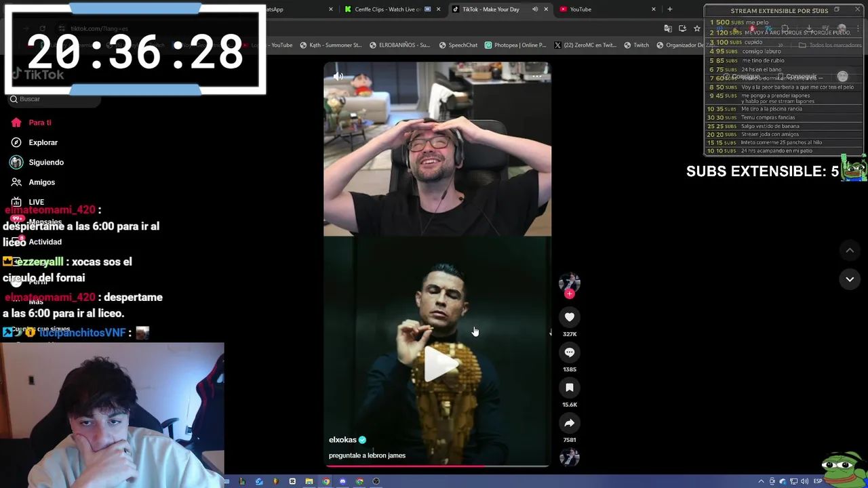Open Discord from the taskbar
The height and width of the screenshot is (488, 868).
342,482
